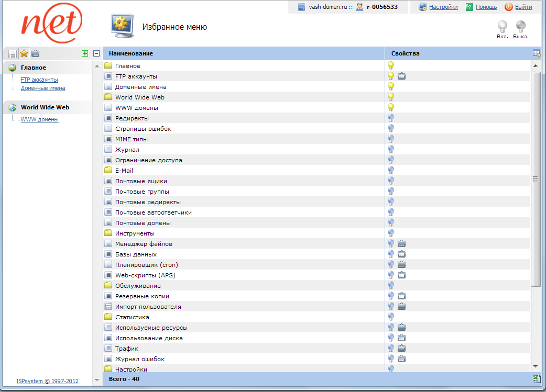
Task: Switch to the briefcase tab in sidebar
Action: (x=35, y=53)
